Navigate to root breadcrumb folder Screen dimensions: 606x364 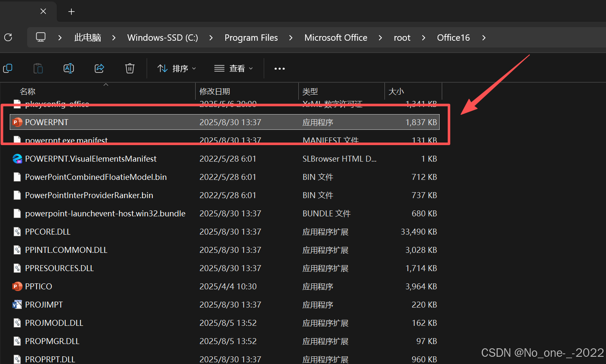click(402, 38)
